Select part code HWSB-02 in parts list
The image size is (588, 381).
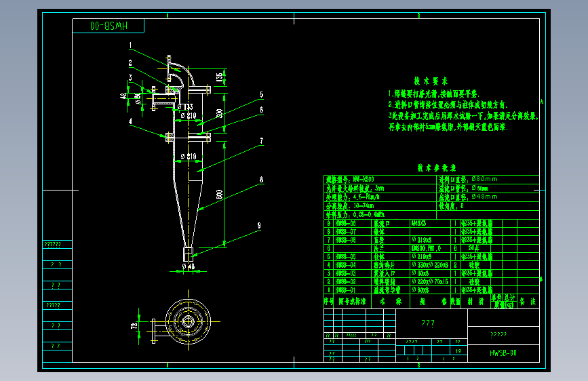(345, 281)
